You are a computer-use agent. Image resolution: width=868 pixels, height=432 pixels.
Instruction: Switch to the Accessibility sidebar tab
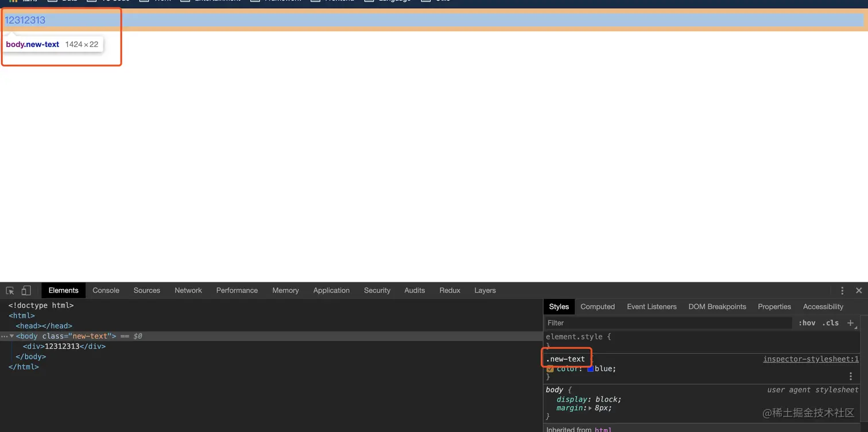(823, 307)
